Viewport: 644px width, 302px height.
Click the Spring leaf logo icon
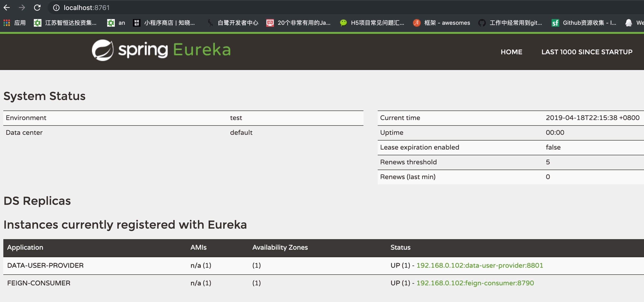tap(102, 50)
